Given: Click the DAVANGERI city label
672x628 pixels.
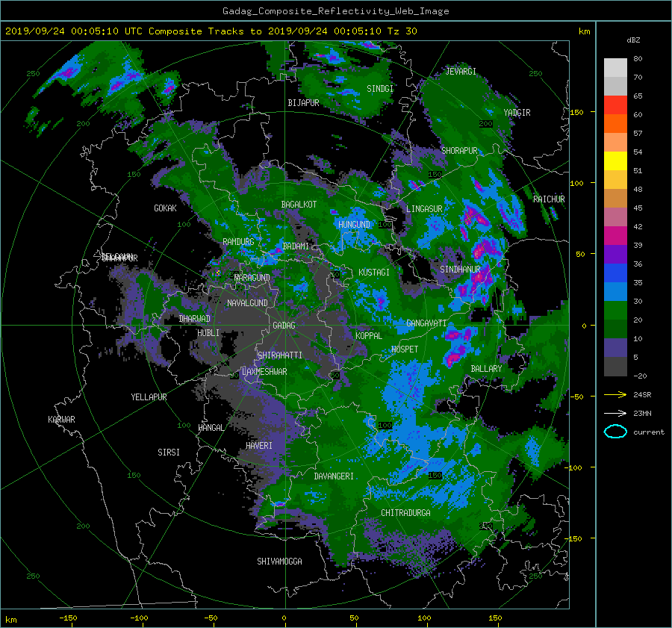Looking at the screenshot, I should 334,476.
